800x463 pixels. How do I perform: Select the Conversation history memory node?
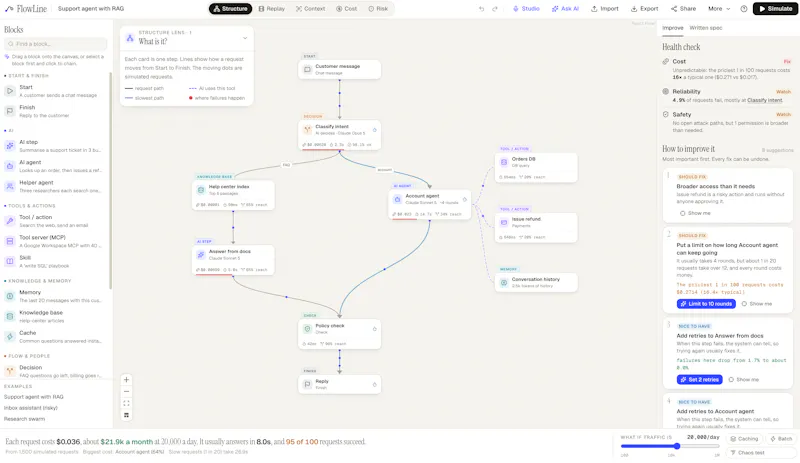tap(536, 282)
